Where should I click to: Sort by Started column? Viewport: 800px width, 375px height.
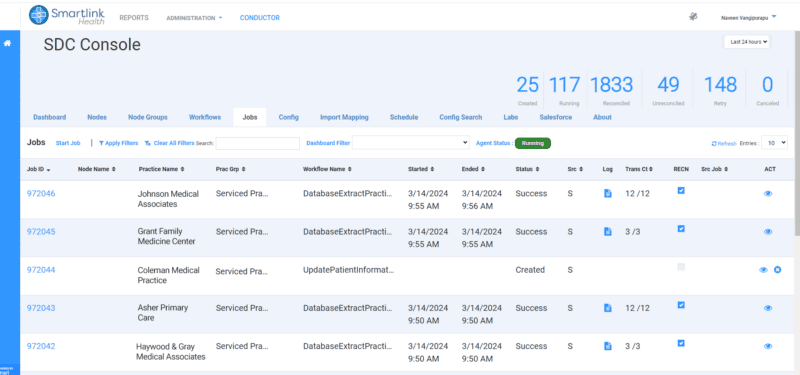pos(421,169)
